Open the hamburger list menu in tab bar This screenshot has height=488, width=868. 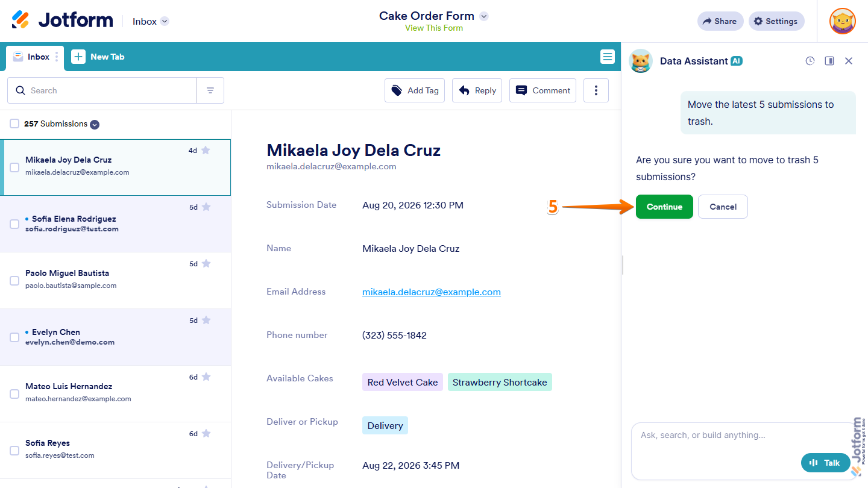(607, 57)
